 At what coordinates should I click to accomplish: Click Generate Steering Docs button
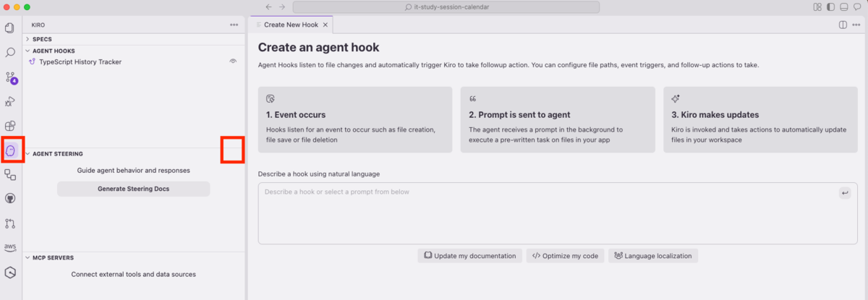(133, 189)
